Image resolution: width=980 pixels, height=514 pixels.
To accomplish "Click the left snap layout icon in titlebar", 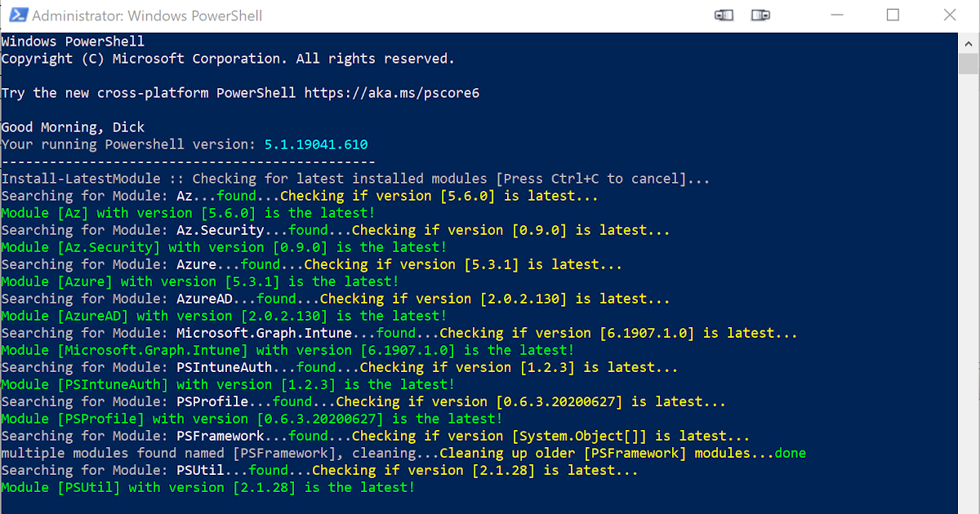I will click(x=724, y=15).
